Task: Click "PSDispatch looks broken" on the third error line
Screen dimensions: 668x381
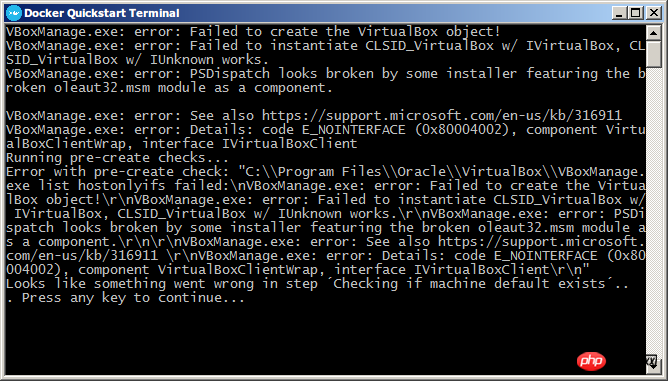Action: tap(253, 74)
